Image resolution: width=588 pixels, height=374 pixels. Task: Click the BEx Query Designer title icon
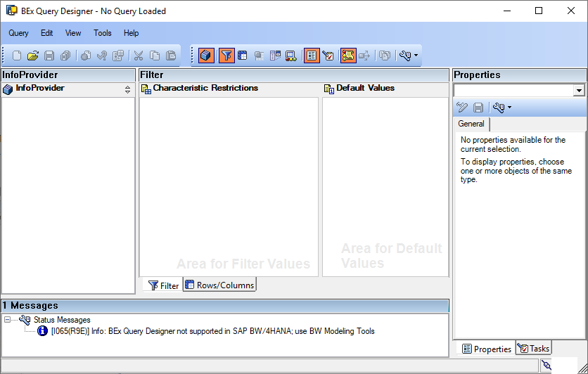coord(12,11)
